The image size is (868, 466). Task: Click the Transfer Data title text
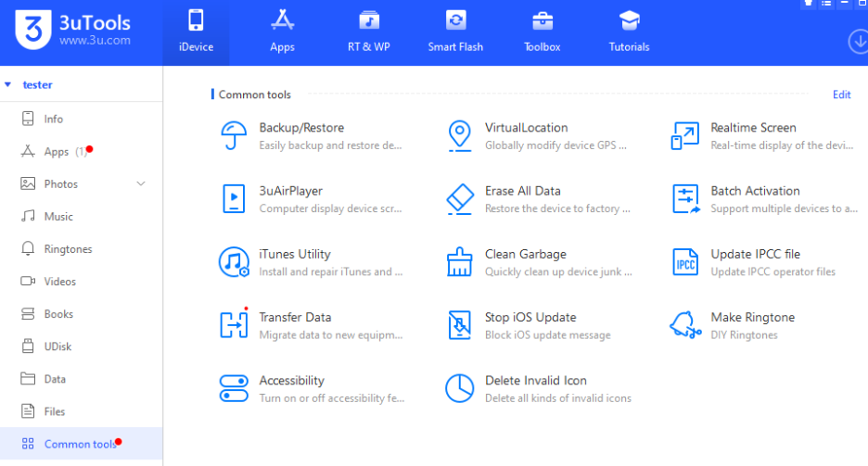click(295, 317)
